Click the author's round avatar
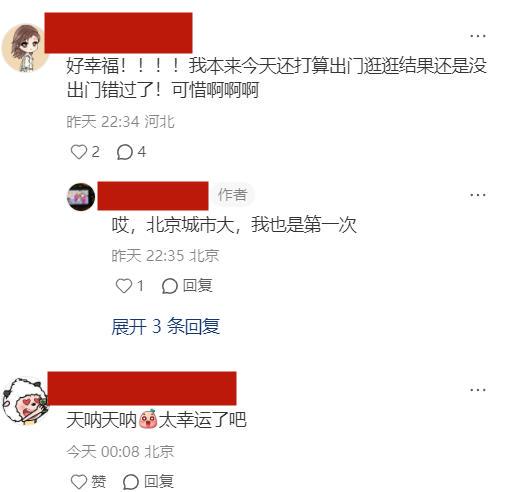This screenshot has width=510, height=492. (x=81, y=197)
